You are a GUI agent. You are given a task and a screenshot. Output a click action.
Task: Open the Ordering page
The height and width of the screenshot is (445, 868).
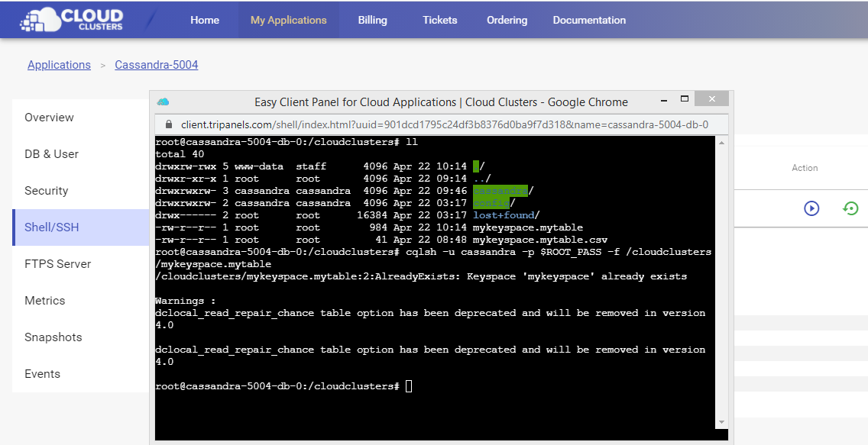(507, 20)
